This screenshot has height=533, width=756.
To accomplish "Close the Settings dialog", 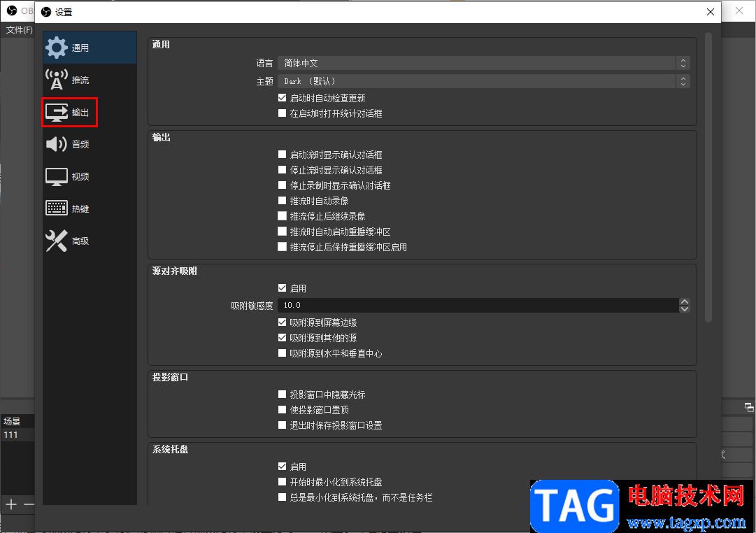I will pyautogui.click(x=711, y=12).
